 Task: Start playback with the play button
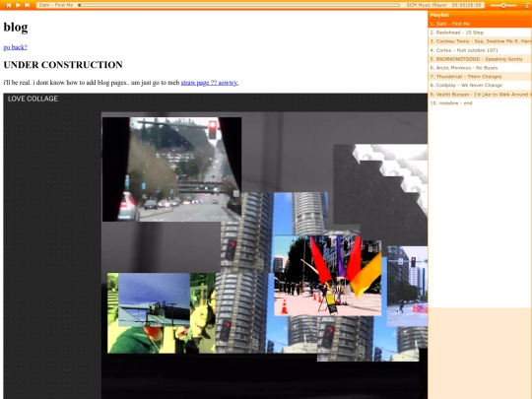pos(18,5)
